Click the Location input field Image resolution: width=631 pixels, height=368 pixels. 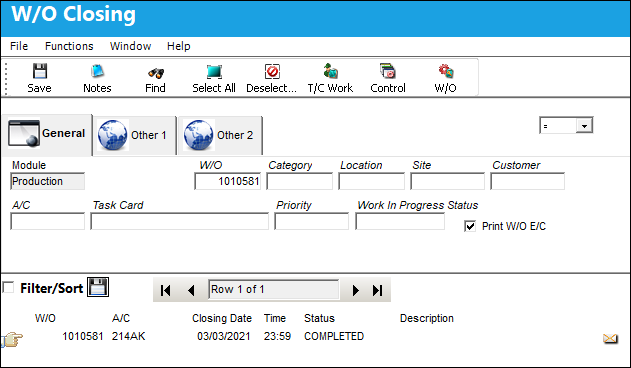click(371, 181)
